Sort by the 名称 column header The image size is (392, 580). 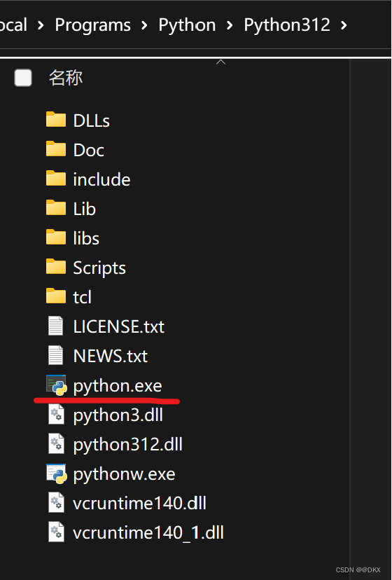point(66,78)
